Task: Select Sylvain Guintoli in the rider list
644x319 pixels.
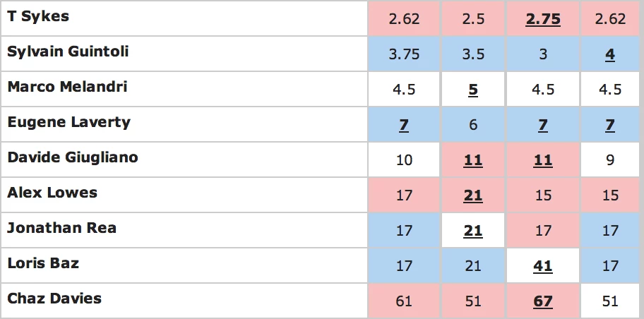Action: tap(68, 52)
